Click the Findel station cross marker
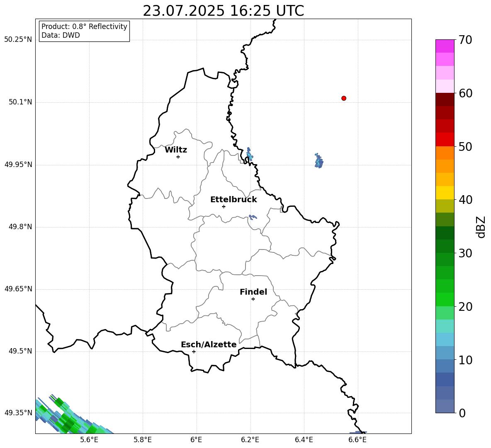The image size is (491, 448). (253, 299)
